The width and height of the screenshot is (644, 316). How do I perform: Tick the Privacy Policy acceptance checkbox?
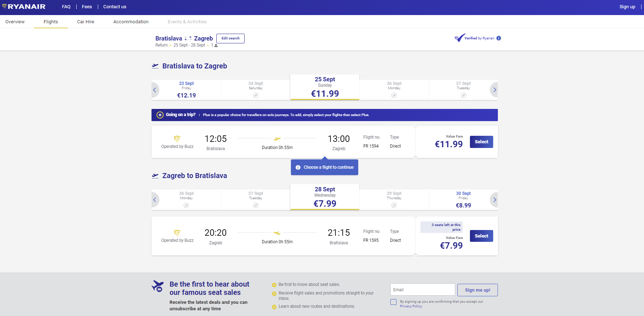click(x=393, y=302)
